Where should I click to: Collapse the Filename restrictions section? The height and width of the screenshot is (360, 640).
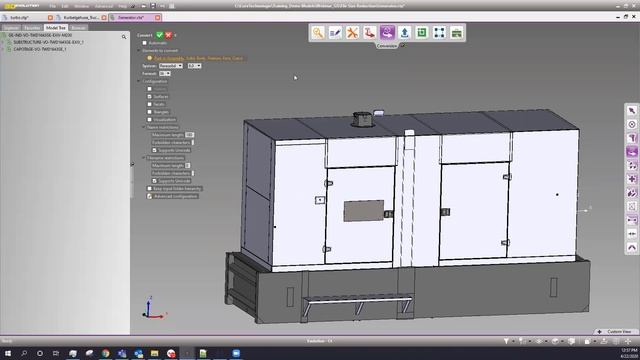(144, 158)
